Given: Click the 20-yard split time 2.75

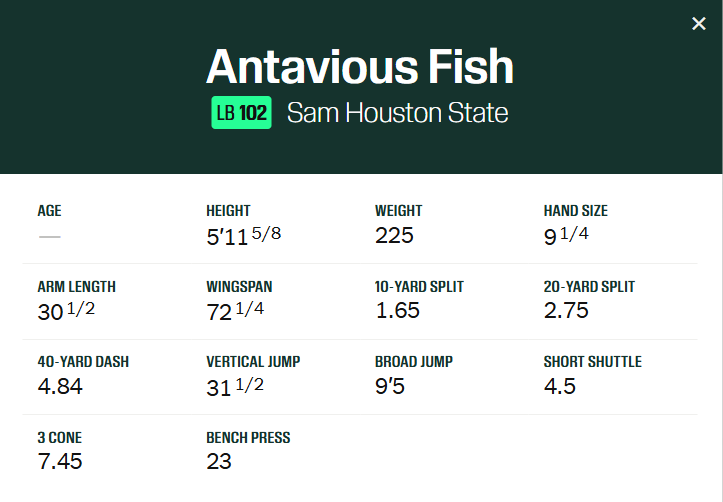Looking at the screenshot, I should [566, 311].
